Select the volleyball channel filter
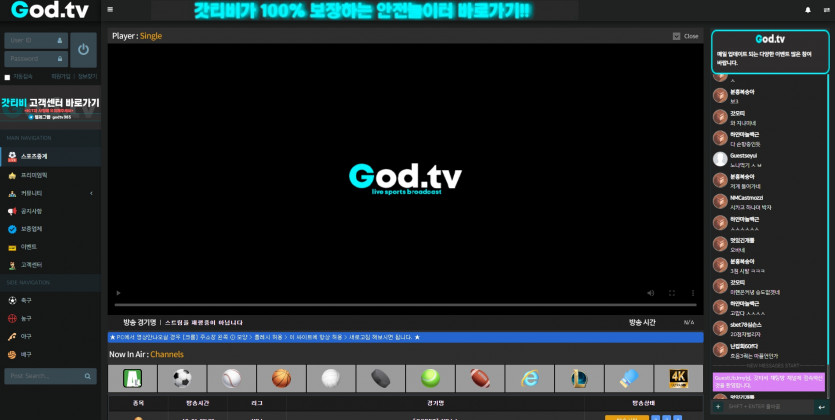Viewport: 835px width, 420px height. 331,378
